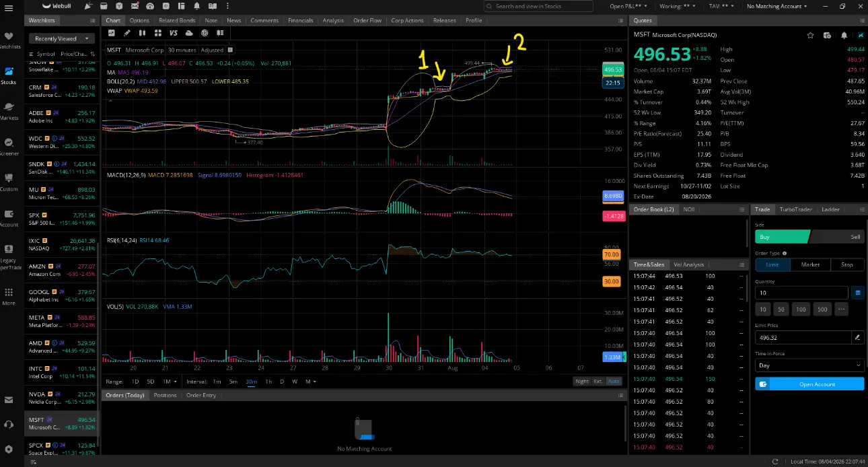Open the customer support headset icon
868x467 pixels.
click(9, 425)
